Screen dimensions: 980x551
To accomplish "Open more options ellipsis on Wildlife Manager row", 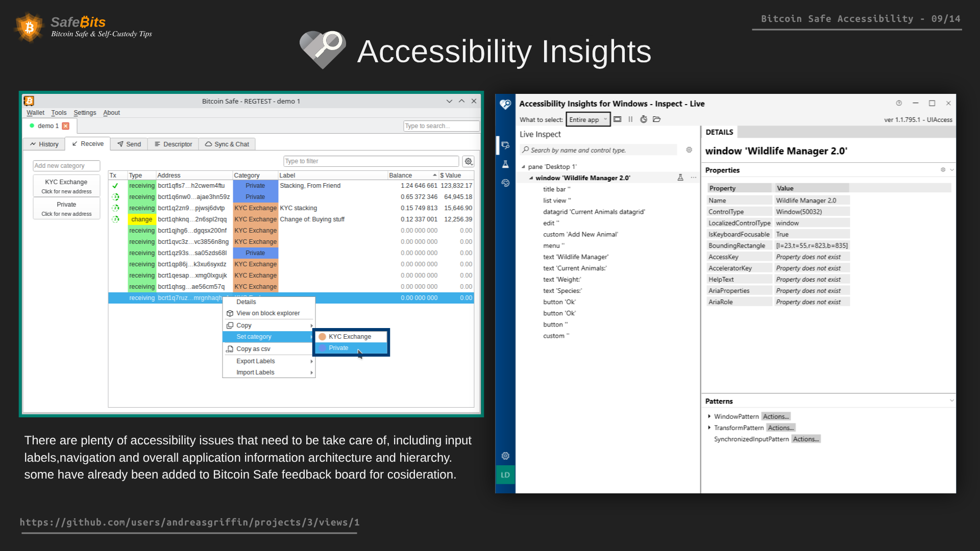I will click(694, 178).
